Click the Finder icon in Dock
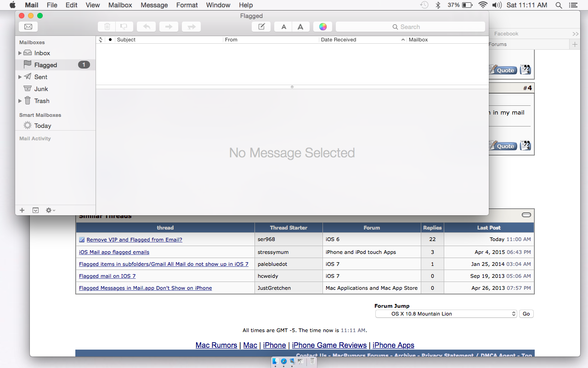This screenshot has height=368, width=588. tap(275, 362)
